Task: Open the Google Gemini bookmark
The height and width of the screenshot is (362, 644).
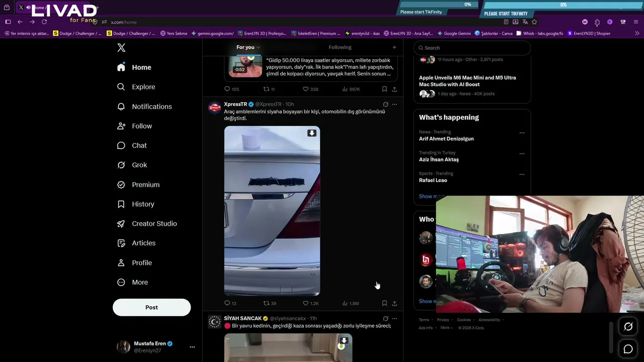Action: click(x=454, y=34)
